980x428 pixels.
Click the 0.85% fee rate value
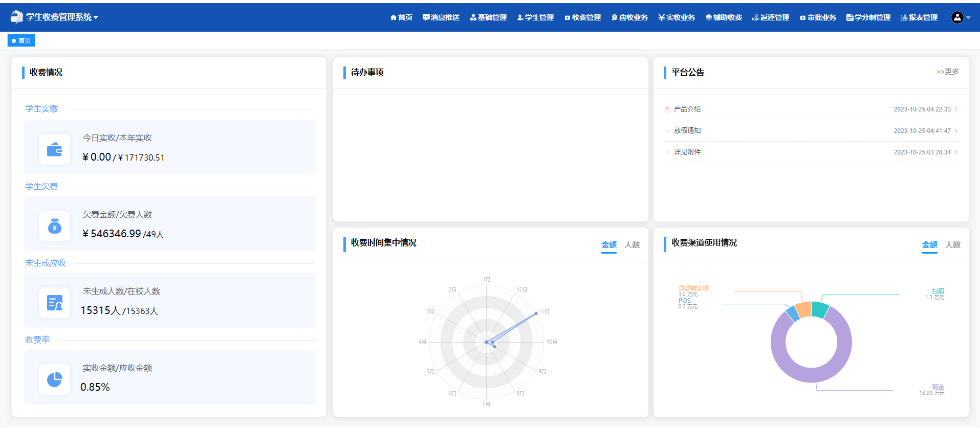click(95, 387)
